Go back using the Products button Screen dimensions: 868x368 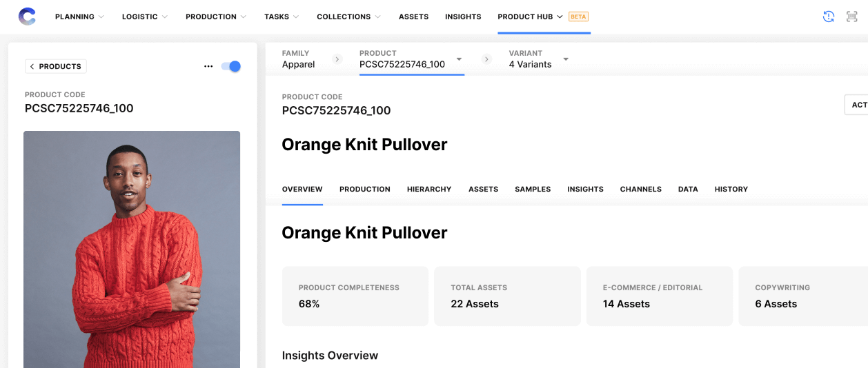[56, 66]
